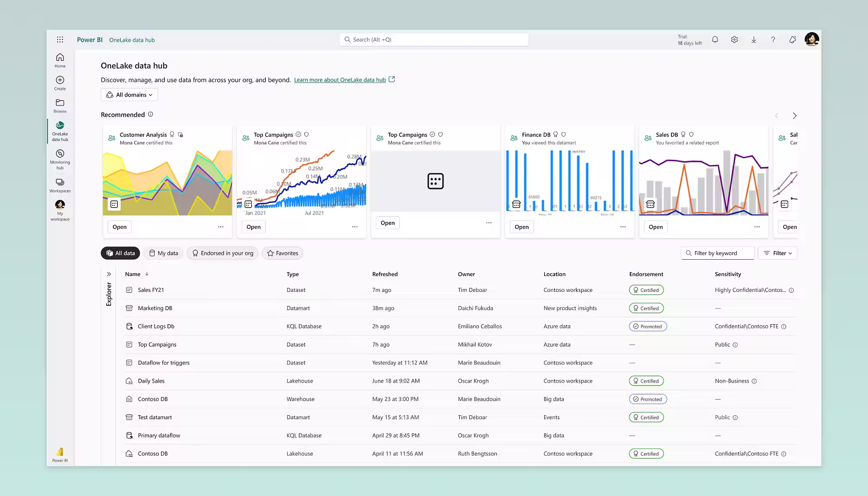Image resolution: width=868 pixels, height=496 pixels.
Task: Open notifications bell icon
Action: 715,40
